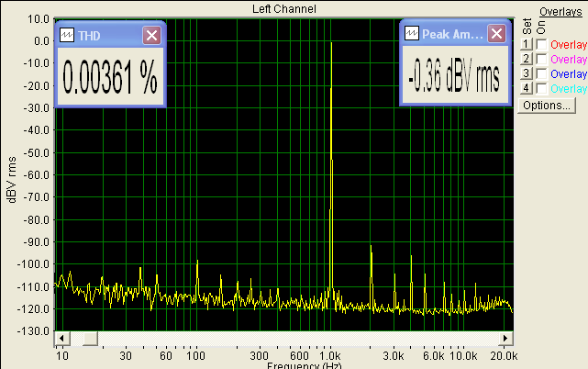Click the Overlays heading
The height and width of the screenshot is (369, 588).
560,12
